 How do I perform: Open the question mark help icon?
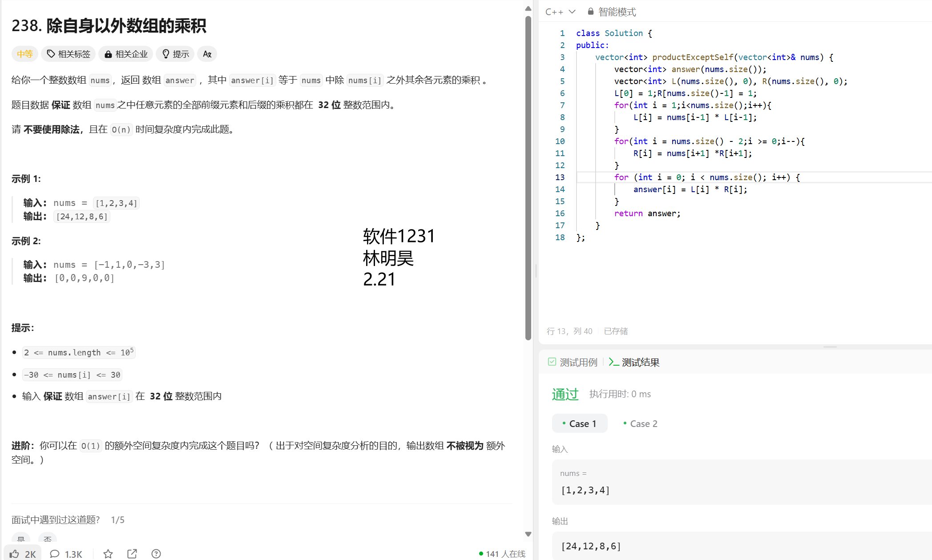[156, 554]
